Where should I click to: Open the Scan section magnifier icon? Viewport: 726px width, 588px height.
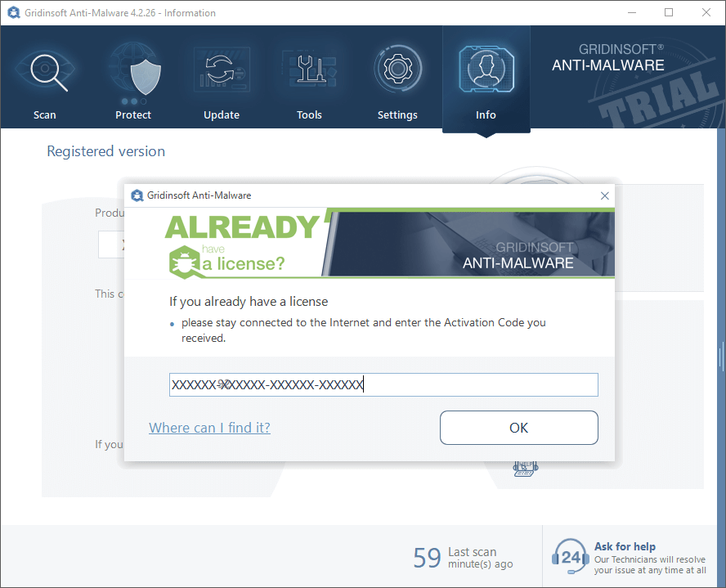pyautogui.click(x=45, y=71)
